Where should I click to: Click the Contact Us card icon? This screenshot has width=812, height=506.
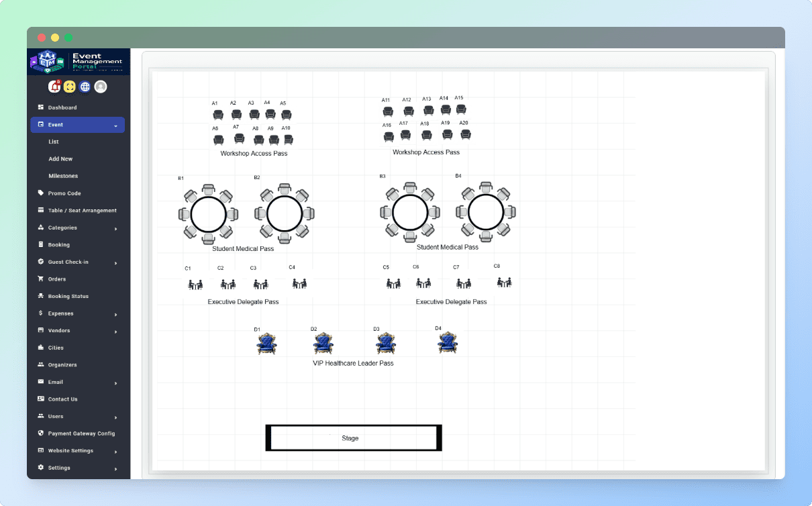41,399
